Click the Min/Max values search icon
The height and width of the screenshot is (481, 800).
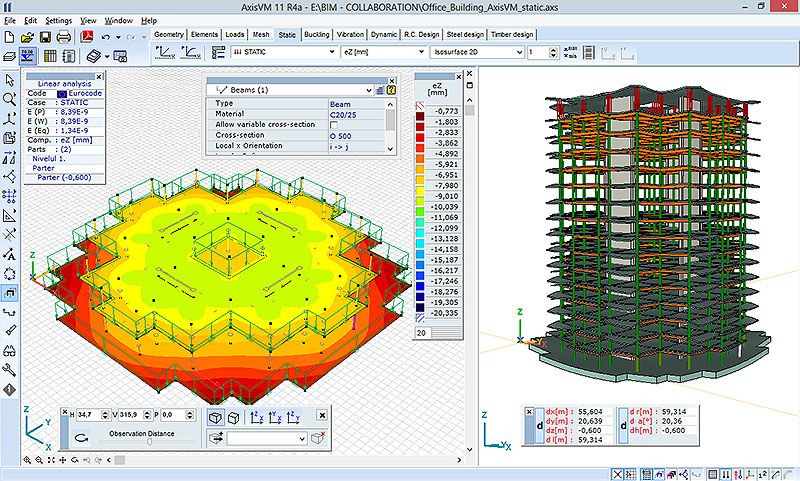tap(570, 52)
